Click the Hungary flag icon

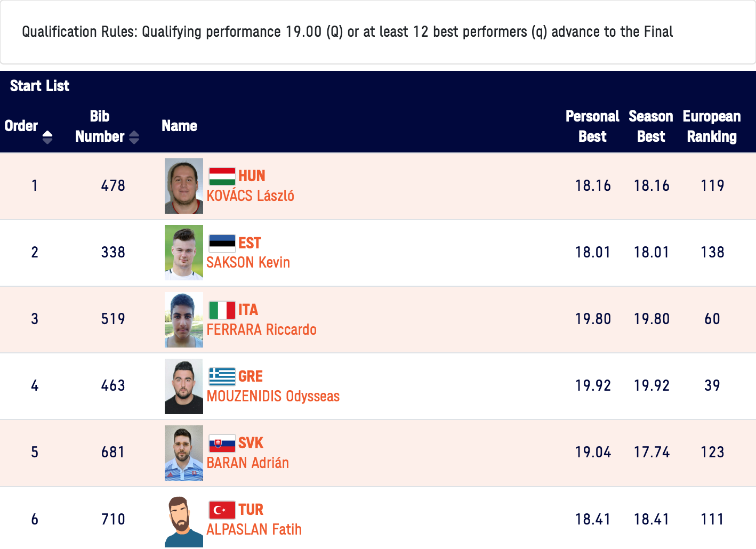coord(222,176)
